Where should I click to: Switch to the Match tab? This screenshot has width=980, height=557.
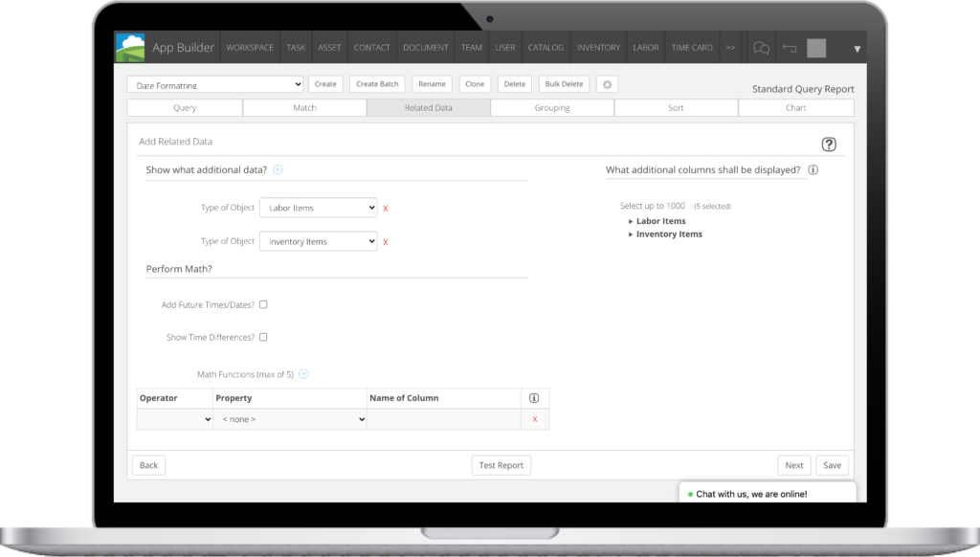pos(305,107)
